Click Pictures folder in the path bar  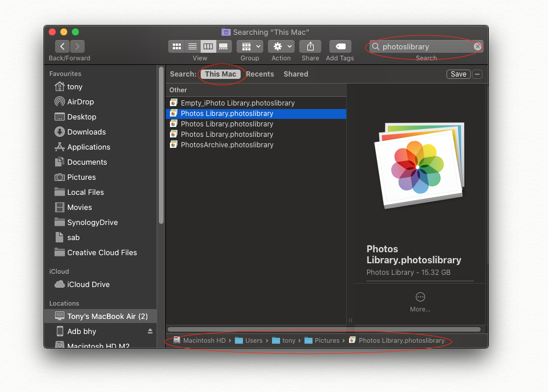point(322,340)
